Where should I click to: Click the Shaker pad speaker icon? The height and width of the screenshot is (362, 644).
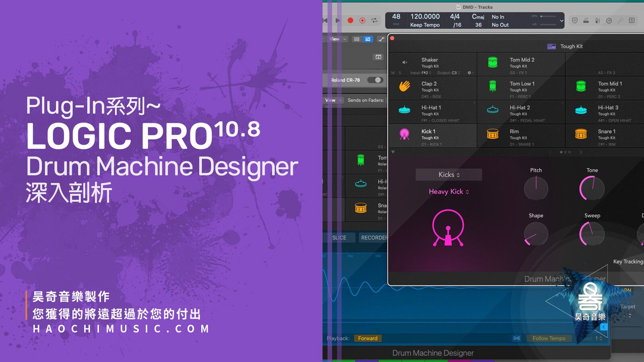click(x=405, y=62)
